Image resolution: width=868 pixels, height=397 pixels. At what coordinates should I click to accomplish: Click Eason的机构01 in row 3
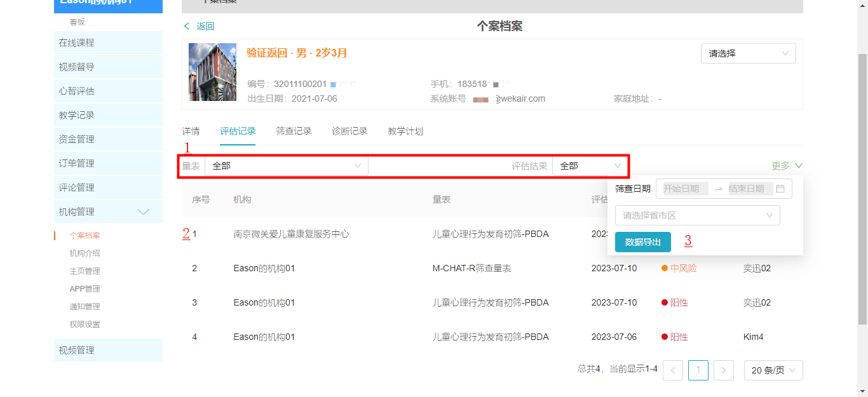coord(264,302)
